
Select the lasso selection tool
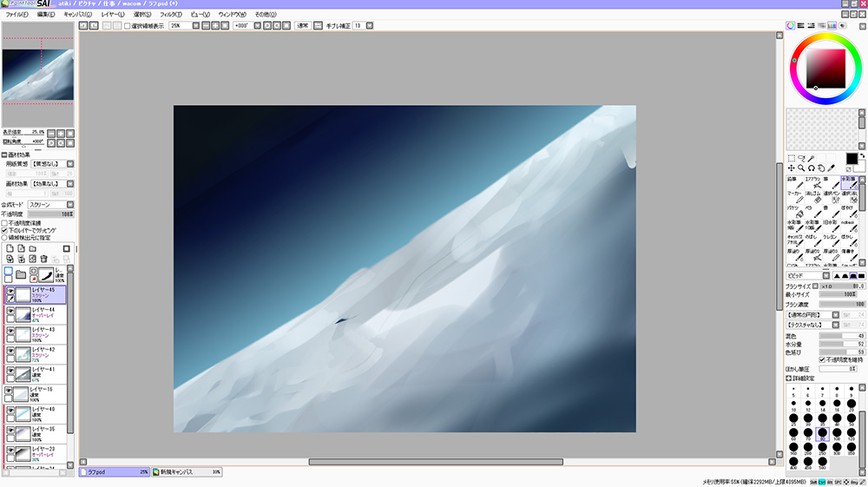(x=801, y=159)
